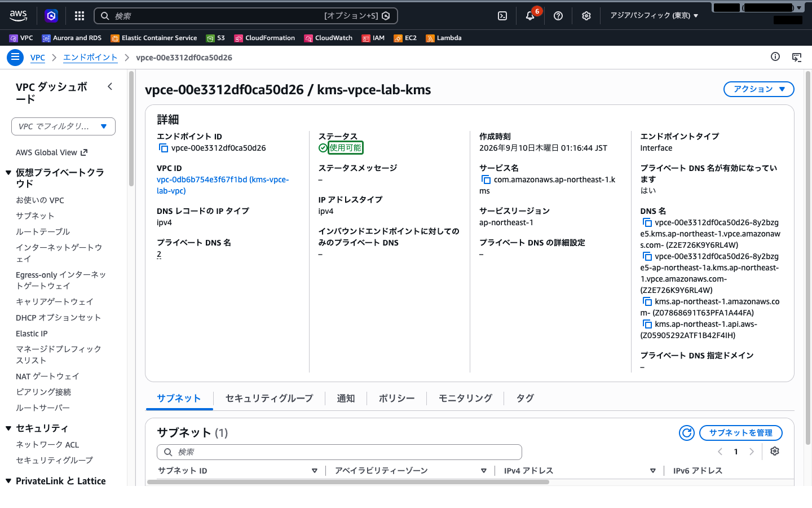Open the アクション dropdown button
812x508 pixels.
click(758, 89)
